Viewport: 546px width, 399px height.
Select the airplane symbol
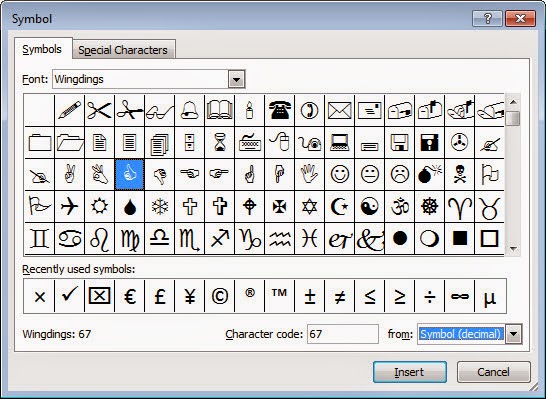pyautogui.click(x=70, y=206)
